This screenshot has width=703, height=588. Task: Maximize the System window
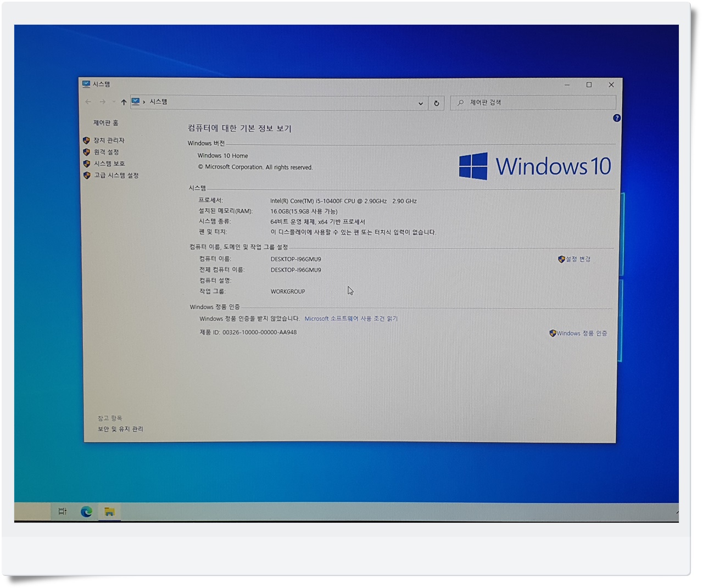[x=589, y=85]
